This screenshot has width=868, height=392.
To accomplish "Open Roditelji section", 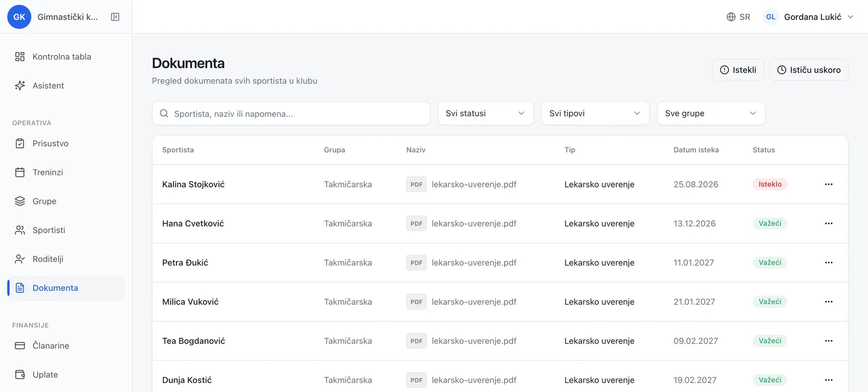I will pyautogui.click(x=66, y=259).
